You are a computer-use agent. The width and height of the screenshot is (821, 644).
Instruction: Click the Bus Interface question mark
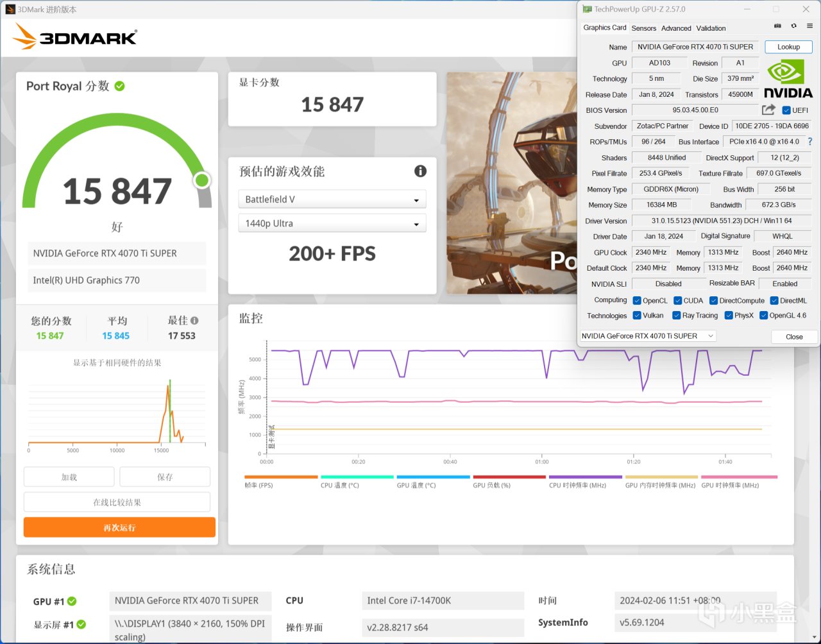[809, 142]
